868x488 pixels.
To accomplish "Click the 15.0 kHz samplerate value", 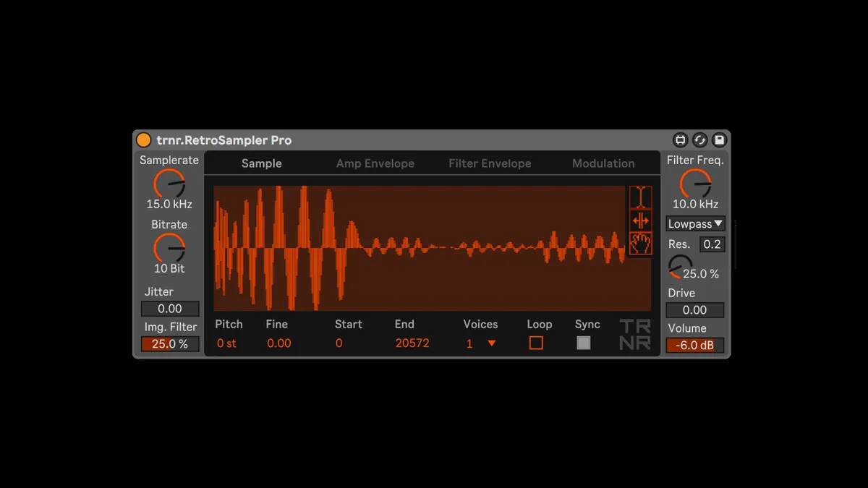I will pos(169,205).
